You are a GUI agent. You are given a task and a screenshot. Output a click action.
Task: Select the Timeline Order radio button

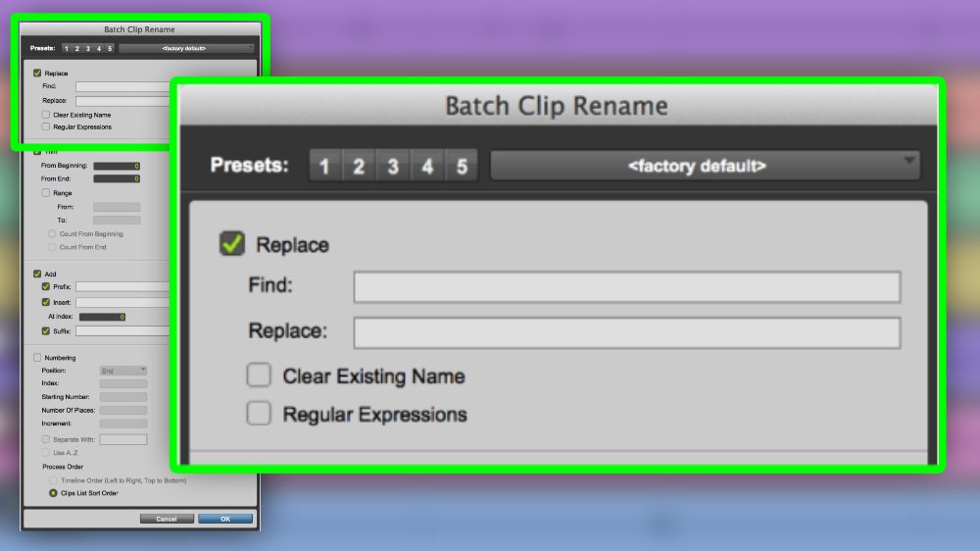(53, 480)
